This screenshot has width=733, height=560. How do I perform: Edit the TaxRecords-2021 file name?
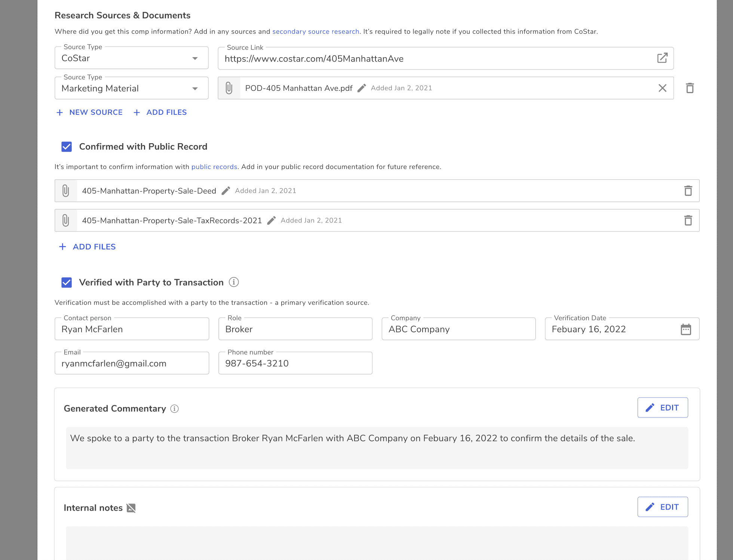tap(271, 220)
